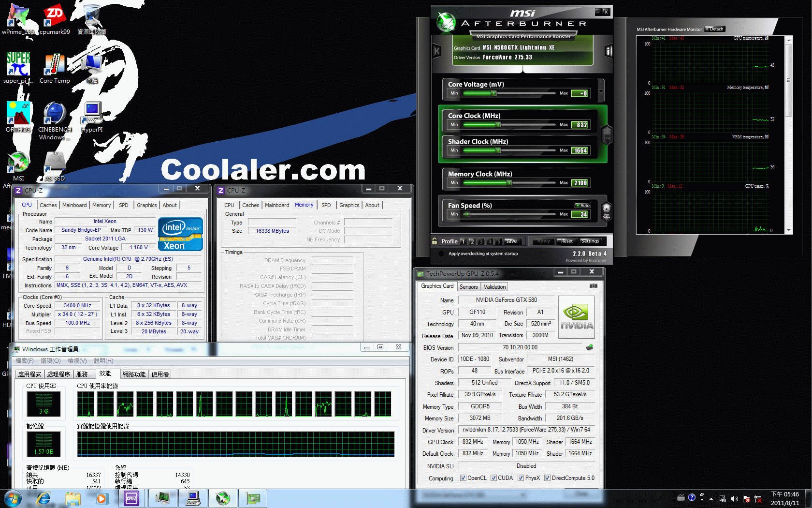Click the Afterburner Settings button
This screenshot has width=812, height=508.
click(x=590, y=241)
